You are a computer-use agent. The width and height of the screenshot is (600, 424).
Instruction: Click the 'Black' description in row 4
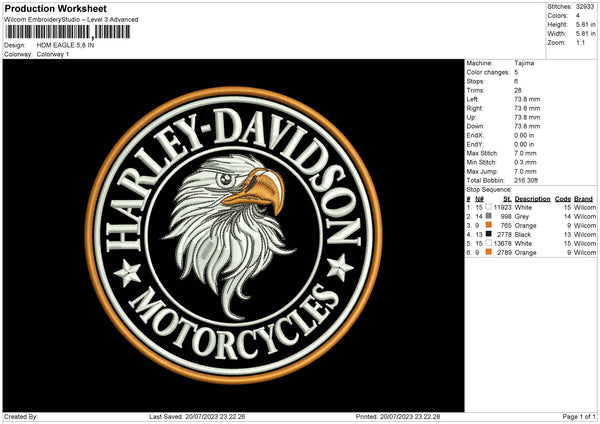[523, 235]
